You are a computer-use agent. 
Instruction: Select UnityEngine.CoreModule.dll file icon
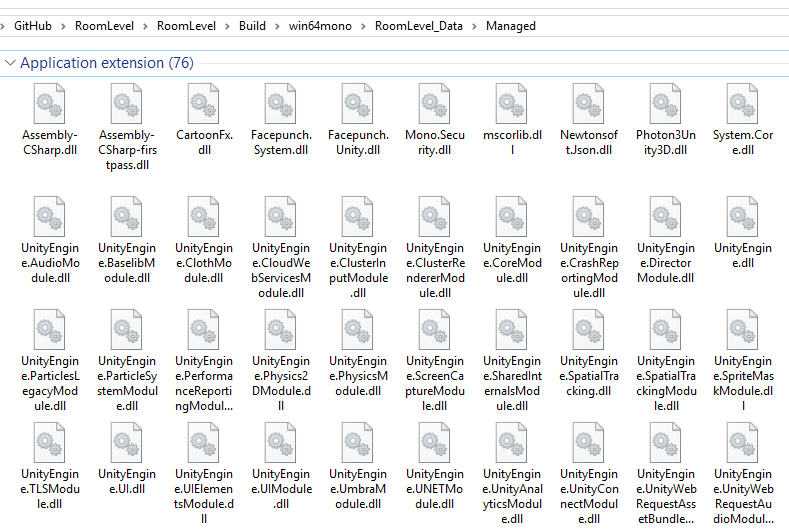click(x=511, y=216)
